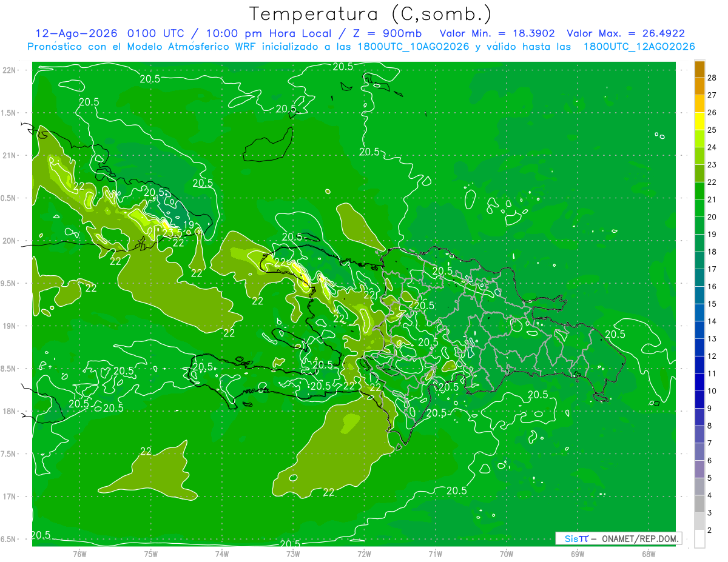Click the "20N" latitude axis label
Viewport: 728px width, 562px height.
(x=9, y=241)
